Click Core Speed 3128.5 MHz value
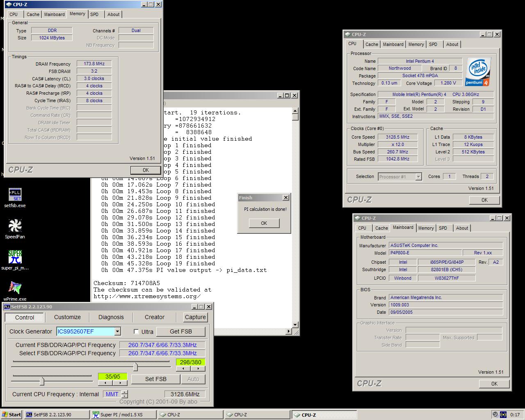Viewport: 525px width, 420px height. pyautogui.click(x=397, y=137)
